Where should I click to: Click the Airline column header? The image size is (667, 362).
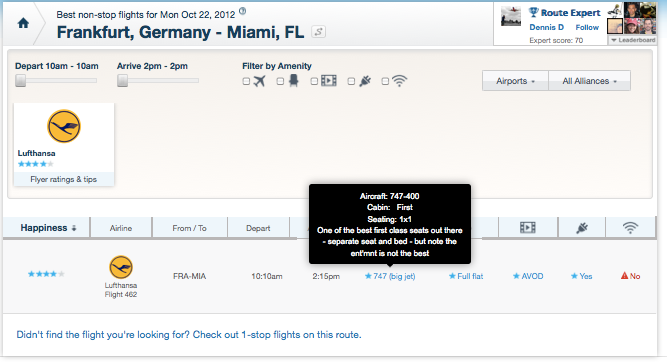(121, 228)
